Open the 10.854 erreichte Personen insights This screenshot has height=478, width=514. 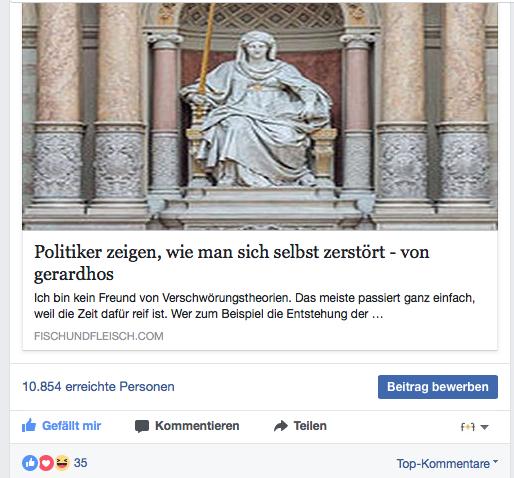coord(98,387)
